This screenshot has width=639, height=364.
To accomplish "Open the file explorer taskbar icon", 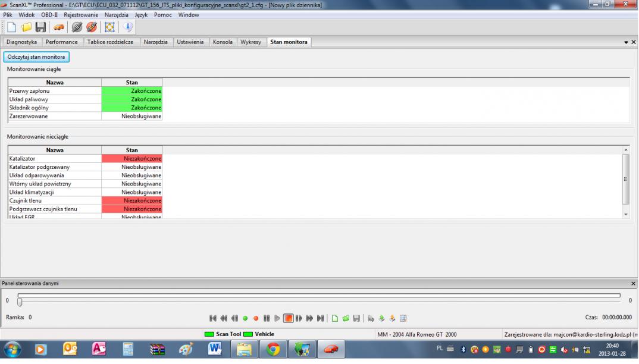I will tap(244, 349).
